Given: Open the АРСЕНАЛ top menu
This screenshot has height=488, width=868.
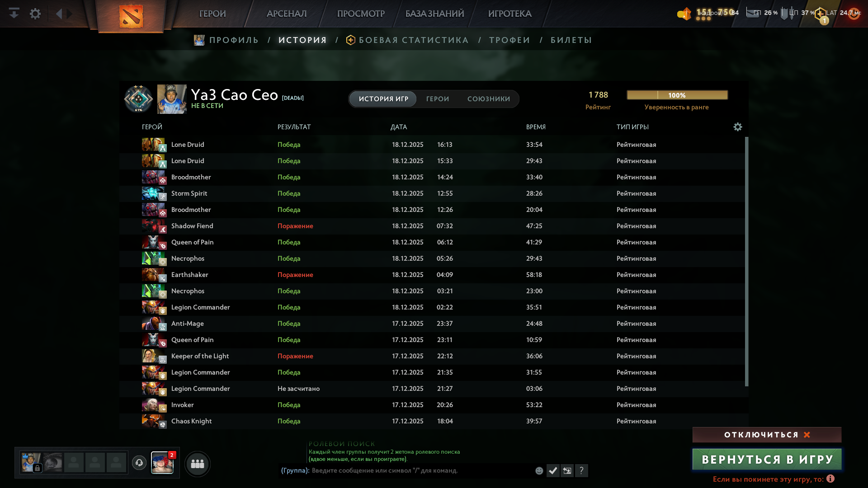Looking at the screenshot, I should [x=287, y=14].
